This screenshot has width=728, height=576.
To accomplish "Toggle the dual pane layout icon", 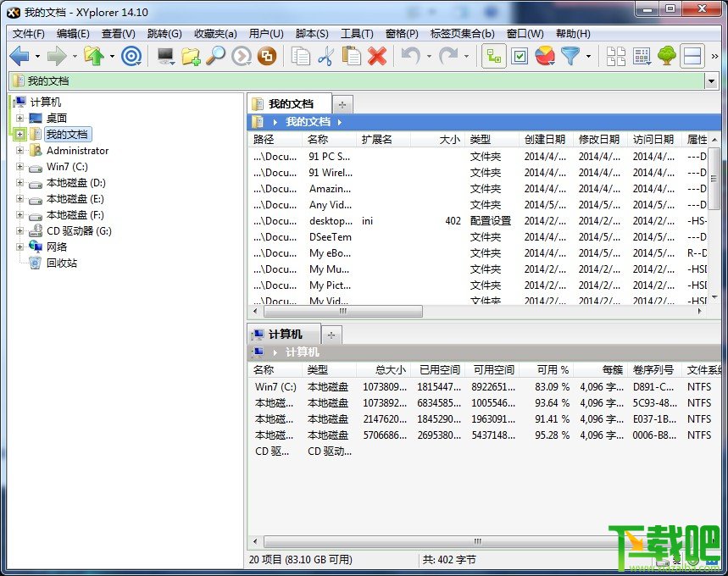I will click(x=692, y=57).
